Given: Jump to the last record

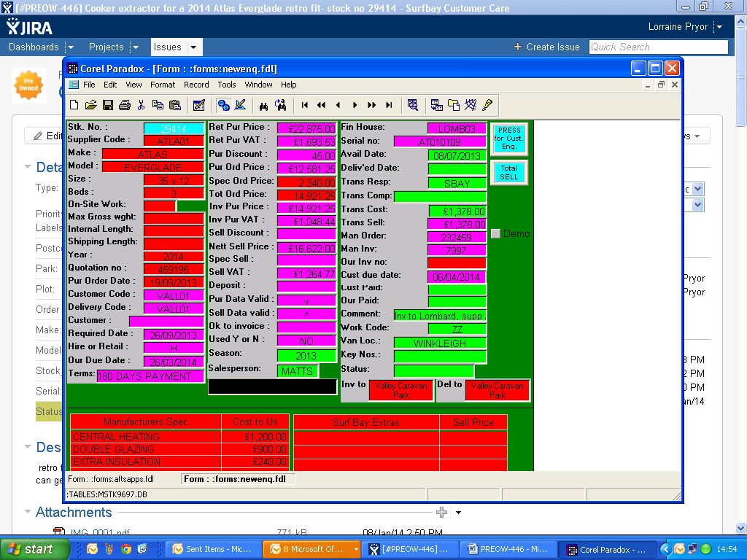Looking at the screenshot, I should [x=389, y=105].
